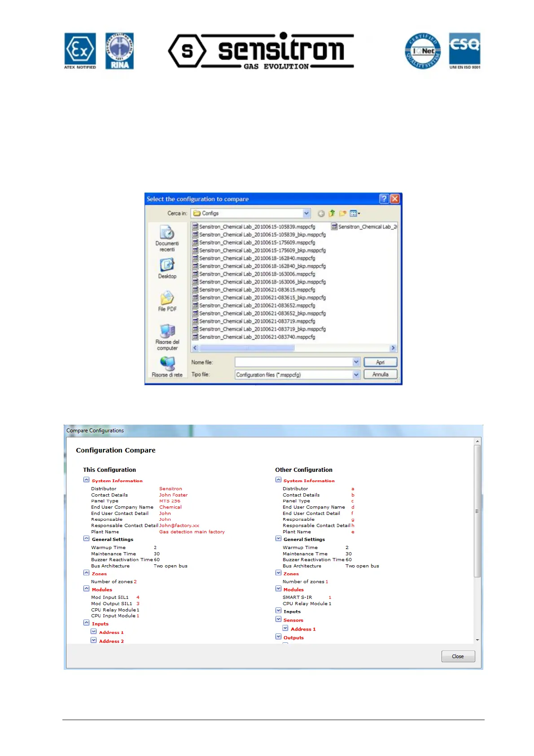Image resolution: width=534 pixels, height=756 pixels.
Task: Click the Nome file input field
Action: pyautogui.click(x=293, y=362)
